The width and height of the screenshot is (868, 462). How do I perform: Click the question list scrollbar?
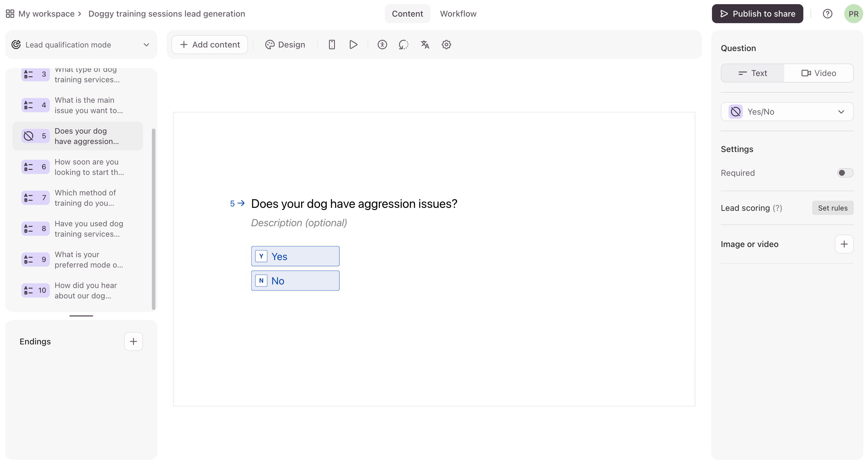click(x=154, y=219)
